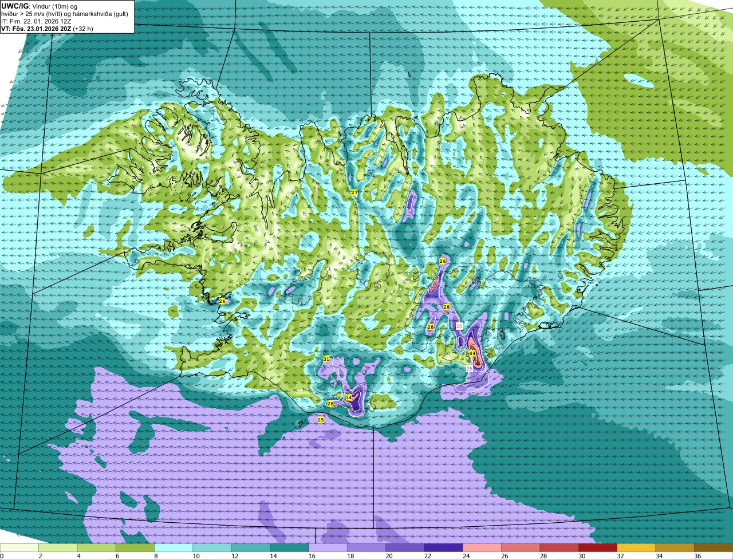Viewport: 733px width, 560px height.
Task: Select the valid time "VT: Fös. 23.01.2026 20Z (+32 h)"
Action: pos(48,28)
